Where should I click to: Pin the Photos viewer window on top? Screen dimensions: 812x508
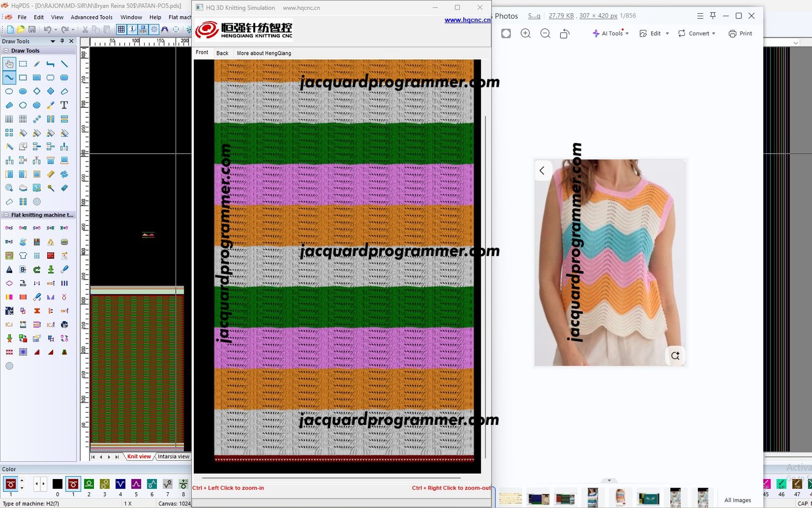(x=713, y=16)
